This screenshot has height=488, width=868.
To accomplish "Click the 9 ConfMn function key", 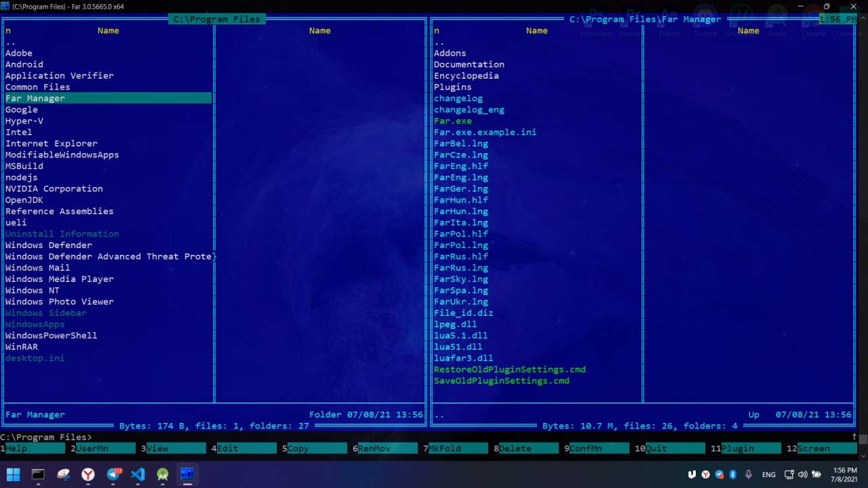I will pos(597,449).
